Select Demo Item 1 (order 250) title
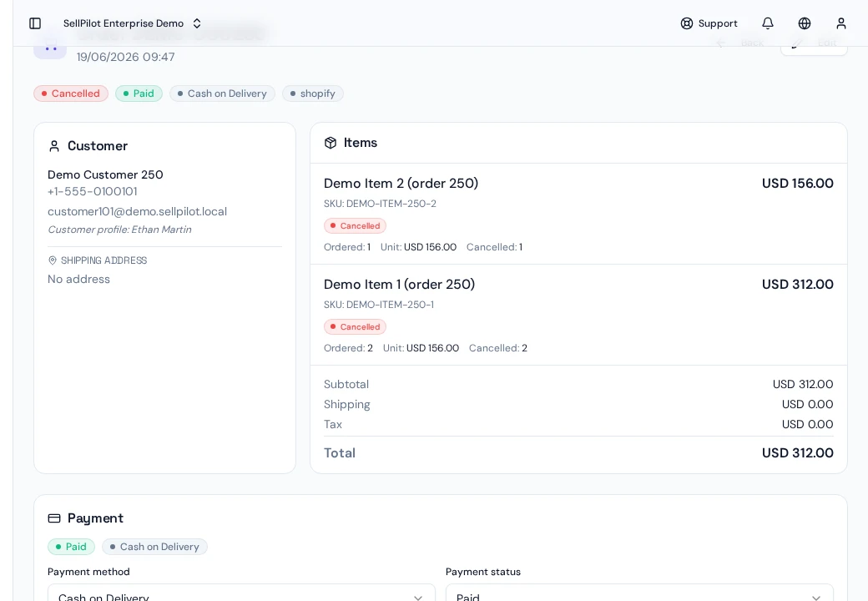 coord(399,285)
